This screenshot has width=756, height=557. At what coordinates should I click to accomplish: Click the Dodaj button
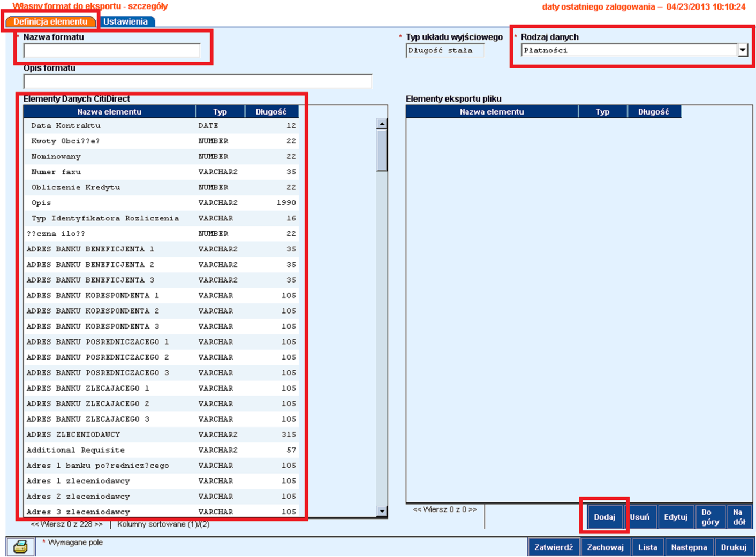click(x=604, y=517)
